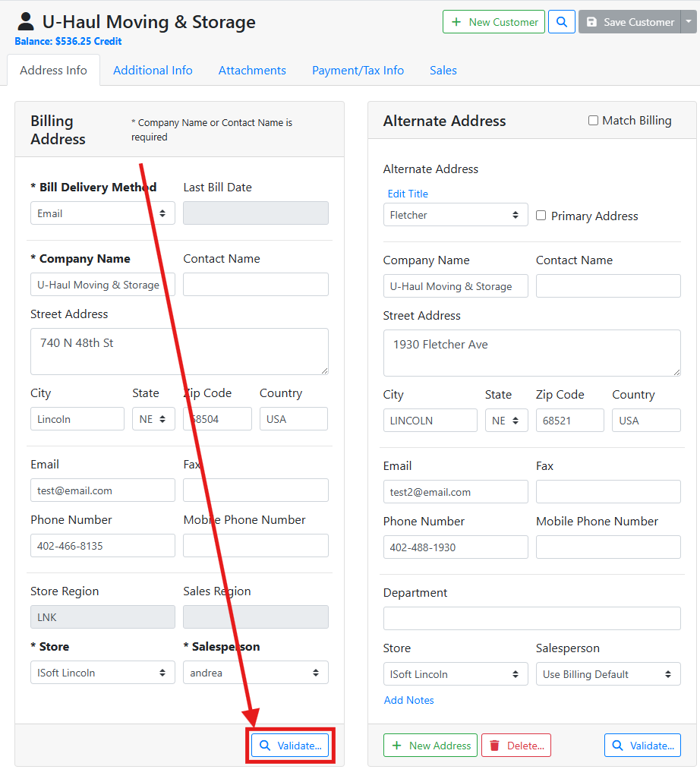
Task: Check the Primary Address checkbox
Action: [541, 216]
